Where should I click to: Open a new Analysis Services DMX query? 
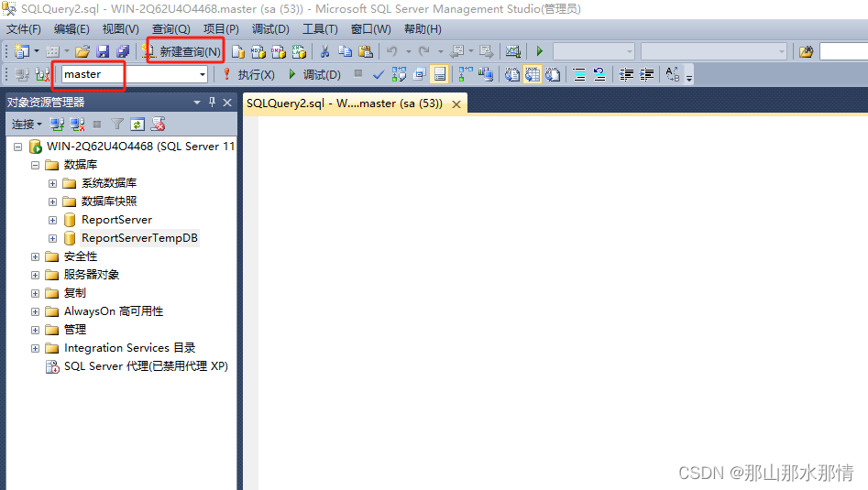click(x=279, y=51)
